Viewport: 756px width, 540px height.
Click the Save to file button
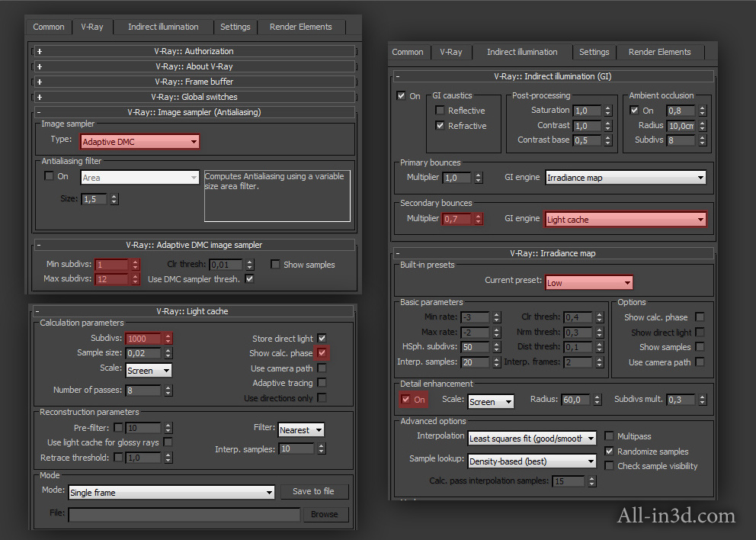point(313,491)
